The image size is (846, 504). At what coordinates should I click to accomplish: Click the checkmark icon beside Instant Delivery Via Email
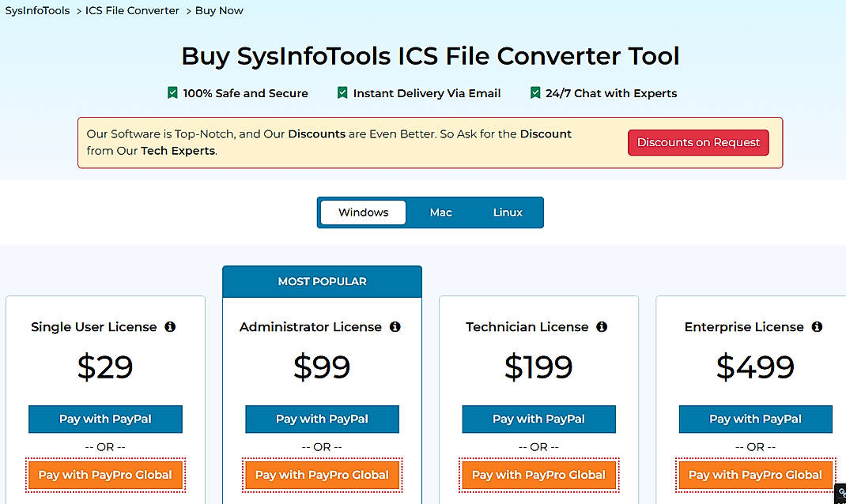[x=342, y=92]
